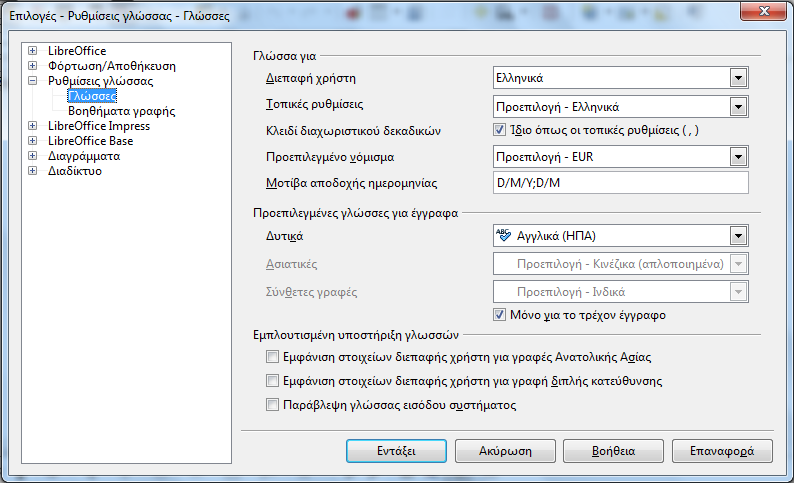The image size is (794, 483).
Task: Expand the LibreOffice Impress node
Action: [32, 126]
